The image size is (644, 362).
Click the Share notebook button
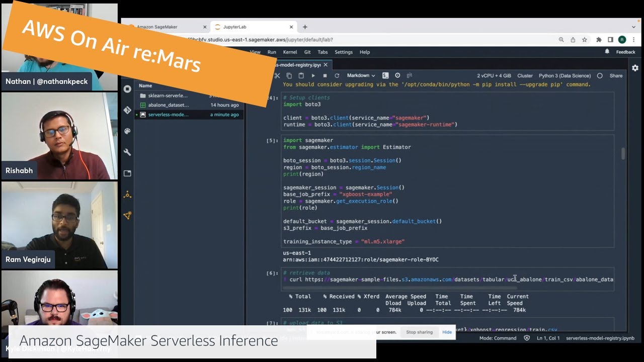616,76
